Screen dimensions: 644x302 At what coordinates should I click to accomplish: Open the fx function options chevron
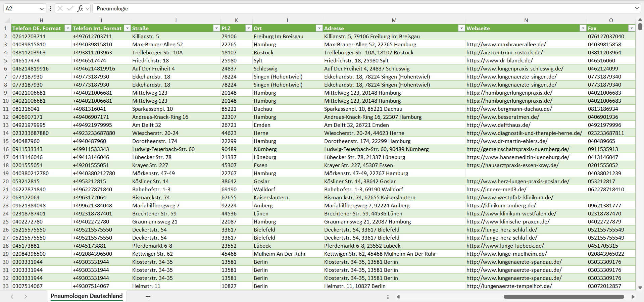pyautogui.click(x=88, y=8)
